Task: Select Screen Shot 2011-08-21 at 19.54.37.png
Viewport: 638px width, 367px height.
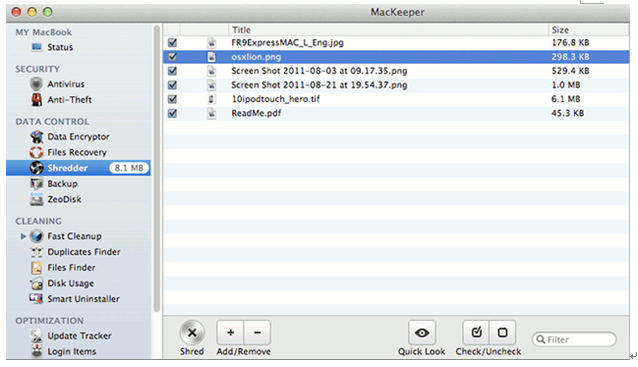Action: click(x=319, y=85)
